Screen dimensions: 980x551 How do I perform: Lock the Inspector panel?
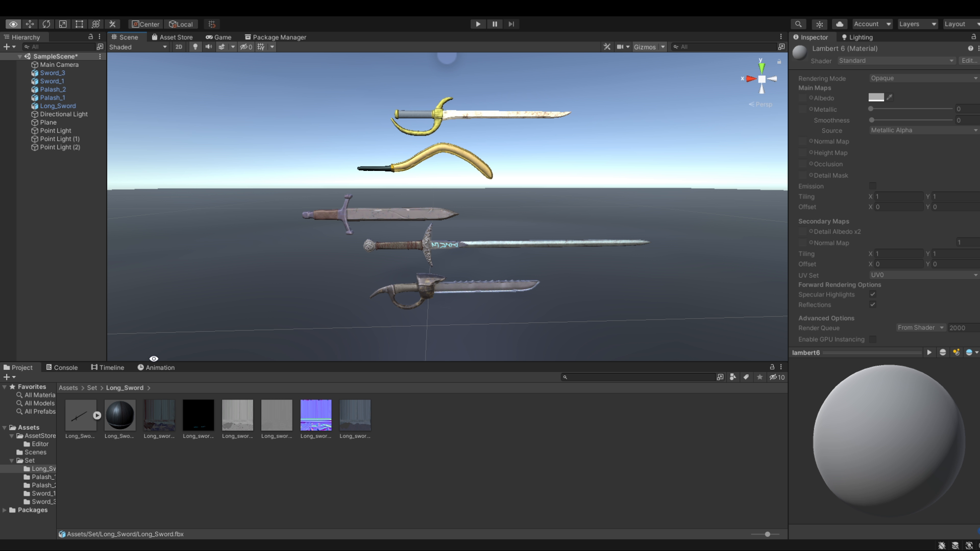pos(973,37)
